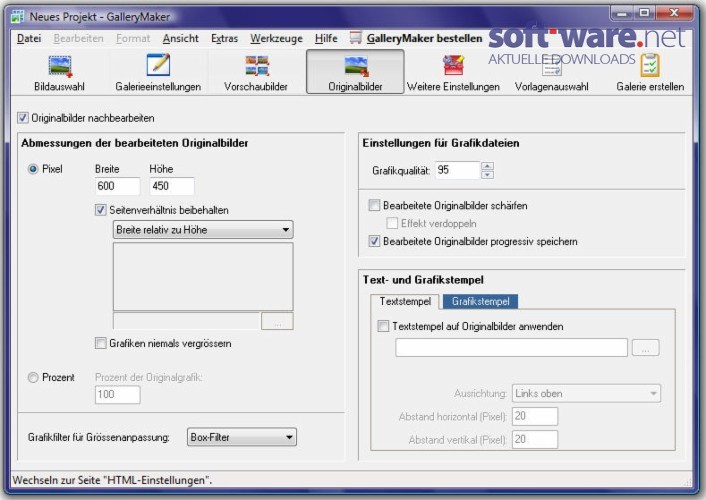706x500 pixels.
Task: Uncheck Seitenverhältnis beibehalten
Action: click(x=100, y=210)
